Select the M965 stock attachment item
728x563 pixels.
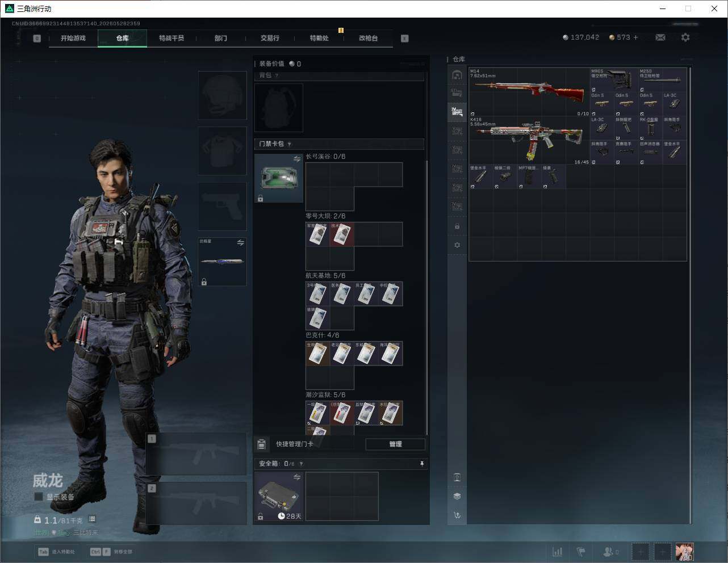click(614, 80)
